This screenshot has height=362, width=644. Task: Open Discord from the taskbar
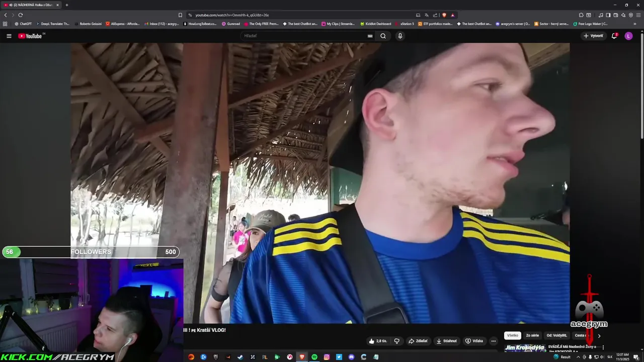pyautogui.click(x=351, y=357)
